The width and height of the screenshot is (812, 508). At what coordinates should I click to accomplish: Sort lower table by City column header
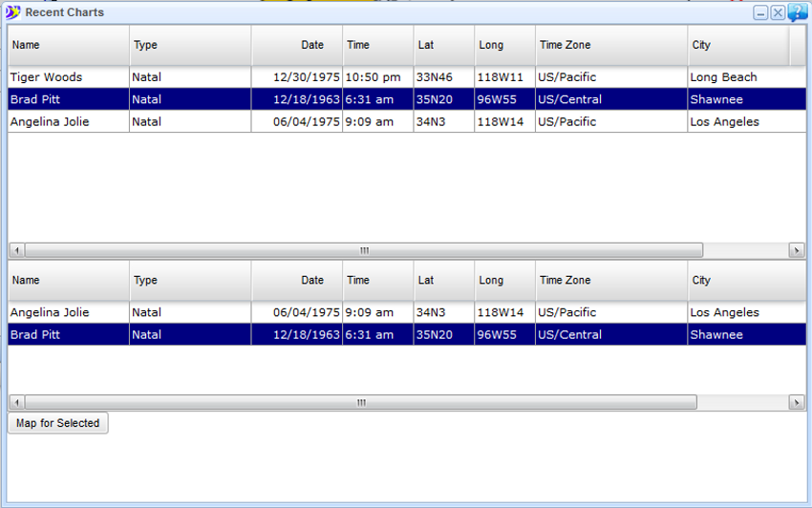[x=737, y=281]
